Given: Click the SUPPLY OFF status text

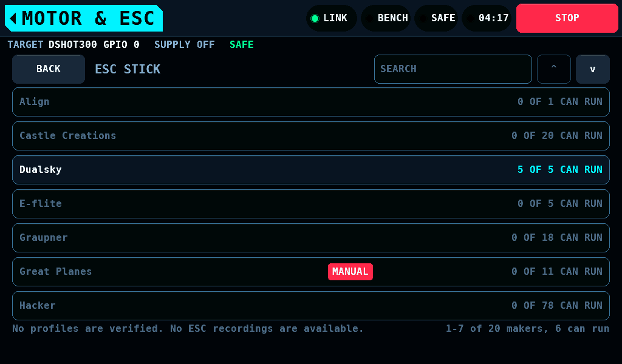Looking at the screenshot, I should click(x=185, y=44).
